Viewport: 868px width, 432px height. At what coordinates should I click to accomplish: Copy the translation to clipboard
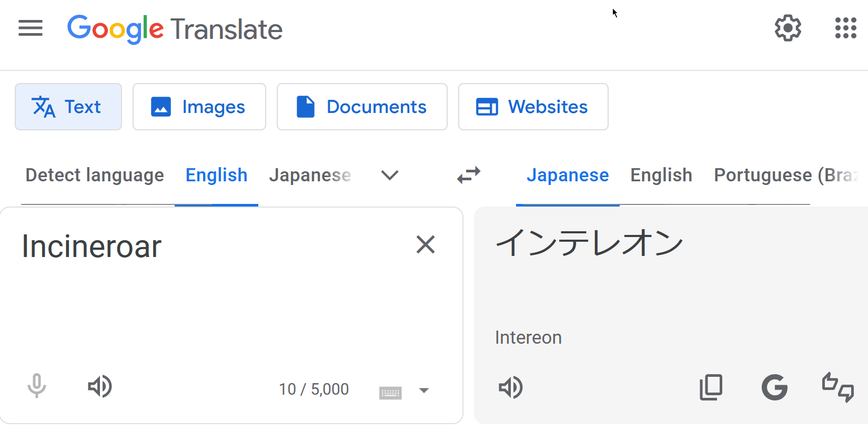click(x=711, y=388)
